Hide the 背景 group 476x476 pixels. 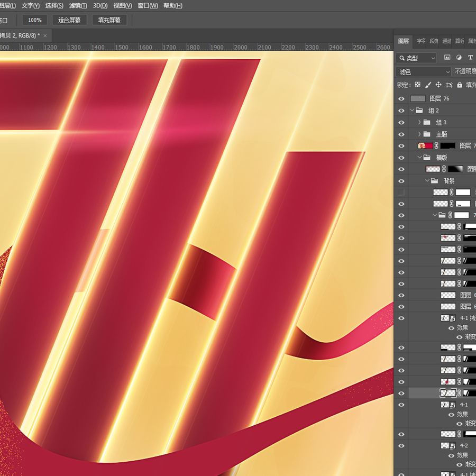click(401, 181)
